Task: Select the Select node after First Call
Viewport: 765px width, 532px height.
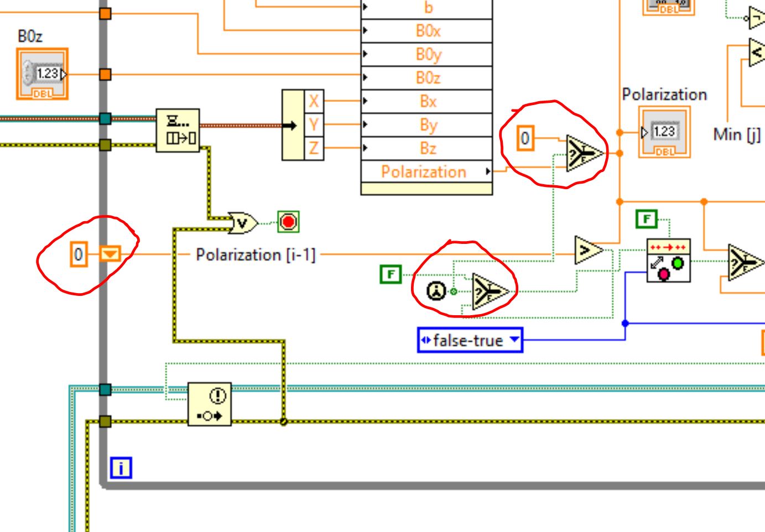Action: (x=490, y=291)
